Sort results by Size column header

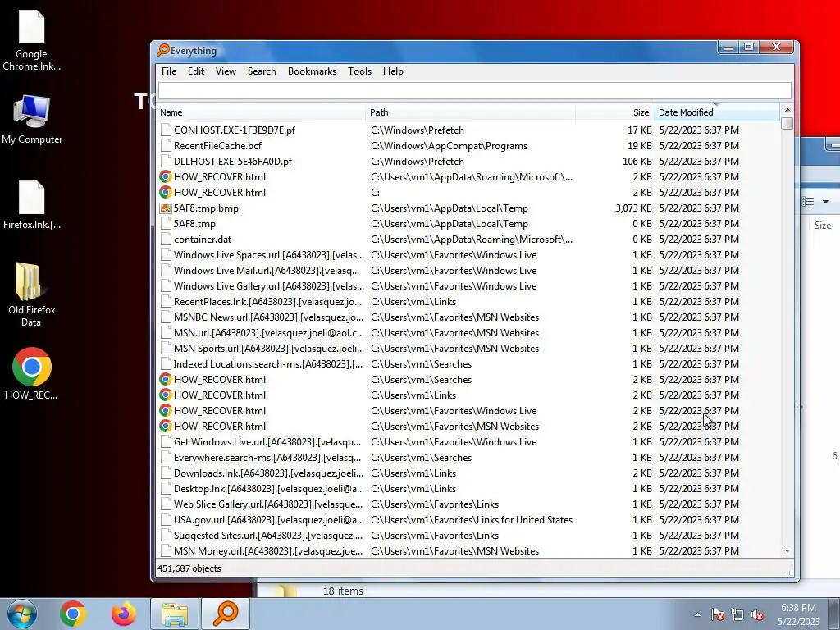[x=615, y=112]
